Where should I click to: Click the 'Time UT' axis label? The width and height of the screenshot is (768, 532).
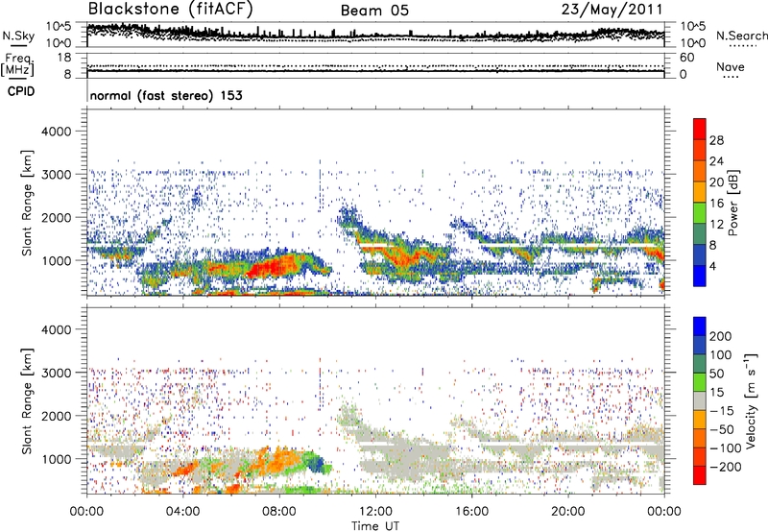pos(375,526)
